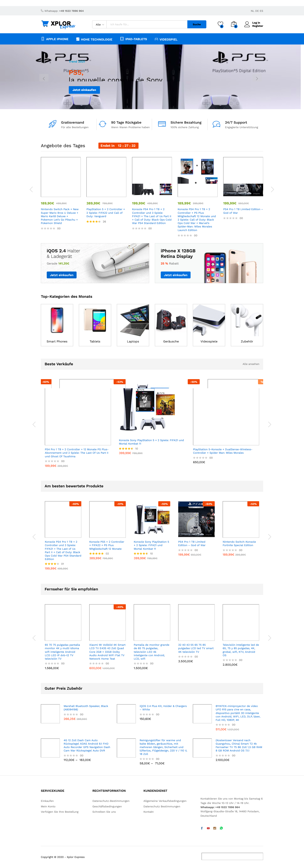The width and height of the screenshot is (304, 868).
Task: Open the iPad-Tablets menu item
Action: pos(134,39)
